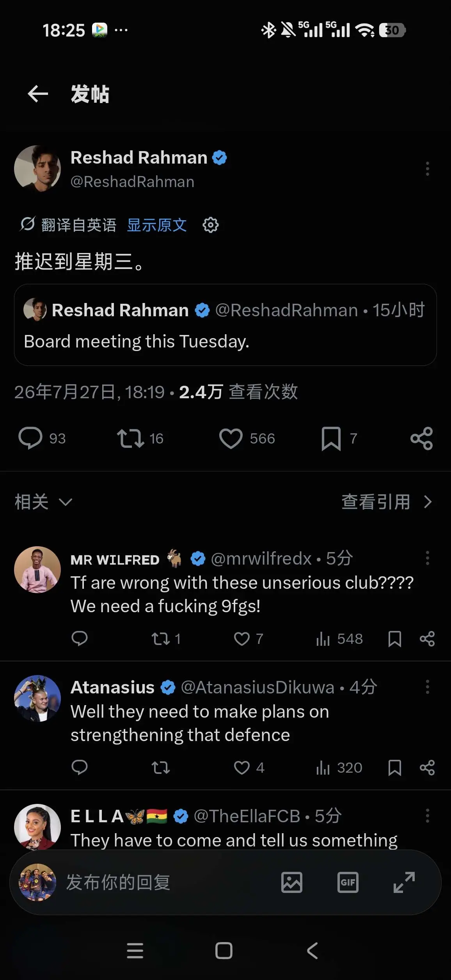Open Android recent apps navigation button
Image resolution: width=451 pixels, height=980 pixels.
coord(135,951)
